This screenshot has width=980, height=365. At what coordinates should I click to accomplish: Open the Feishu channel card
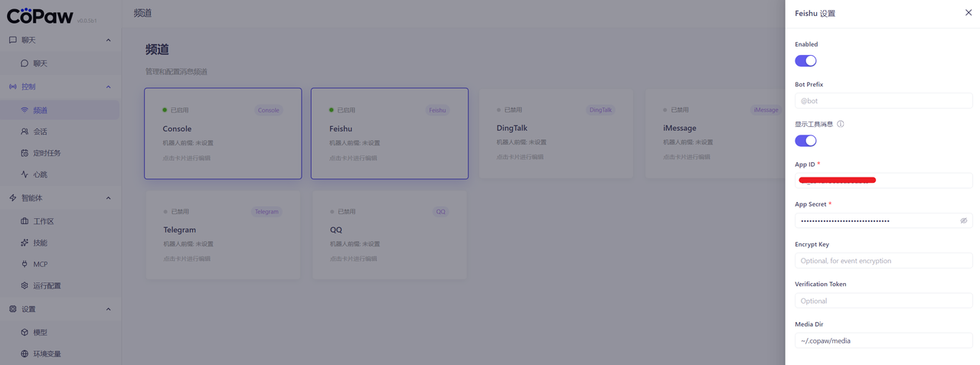(390, 134)
